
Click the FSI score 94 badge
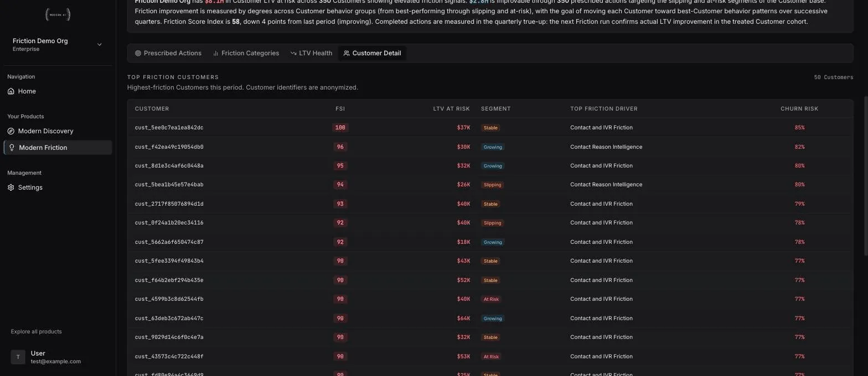tap(340, 185)
